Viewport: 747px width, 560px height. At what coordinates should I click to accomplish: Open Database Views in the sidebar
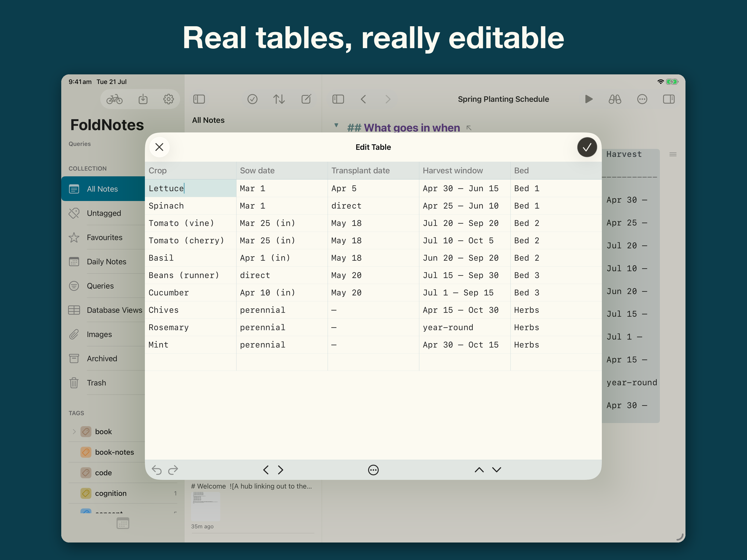tap(103, 310)
